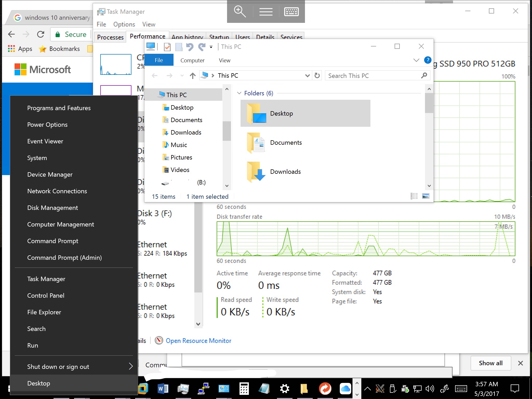
Task: Open Explorer help with the blue question mark
Action: coord(428,60)
